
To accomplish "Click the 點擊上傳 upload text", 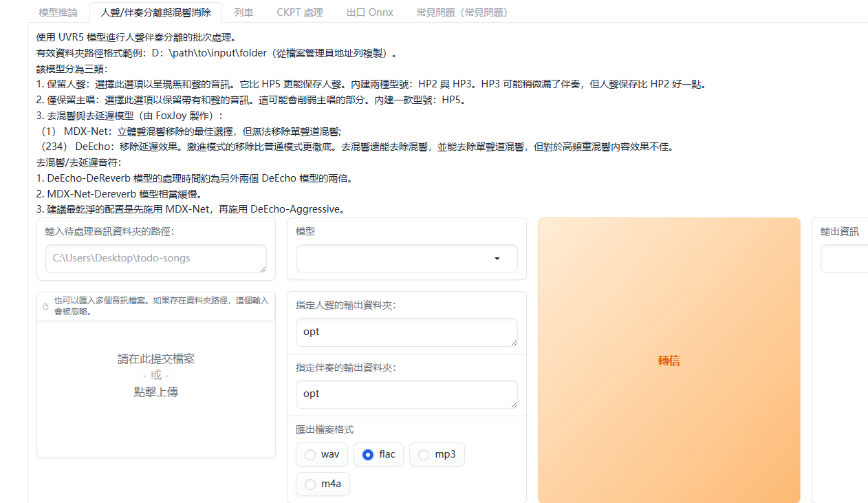I will pos(156,392).
